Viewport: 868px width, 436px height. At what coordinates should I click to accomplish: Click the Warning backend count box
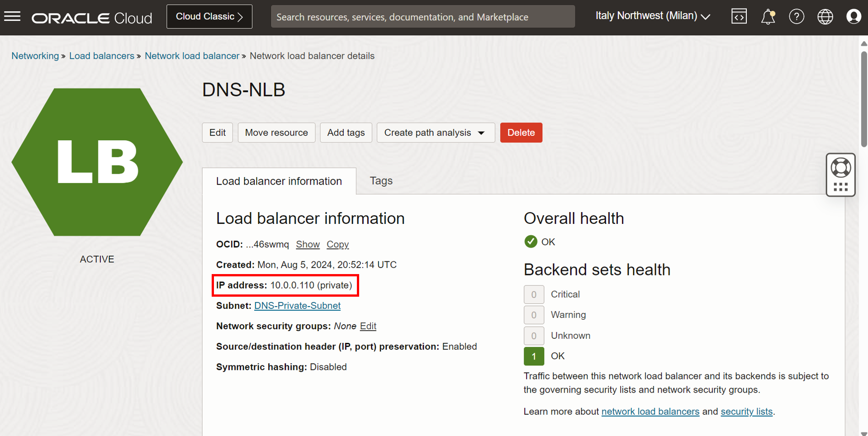534,315
